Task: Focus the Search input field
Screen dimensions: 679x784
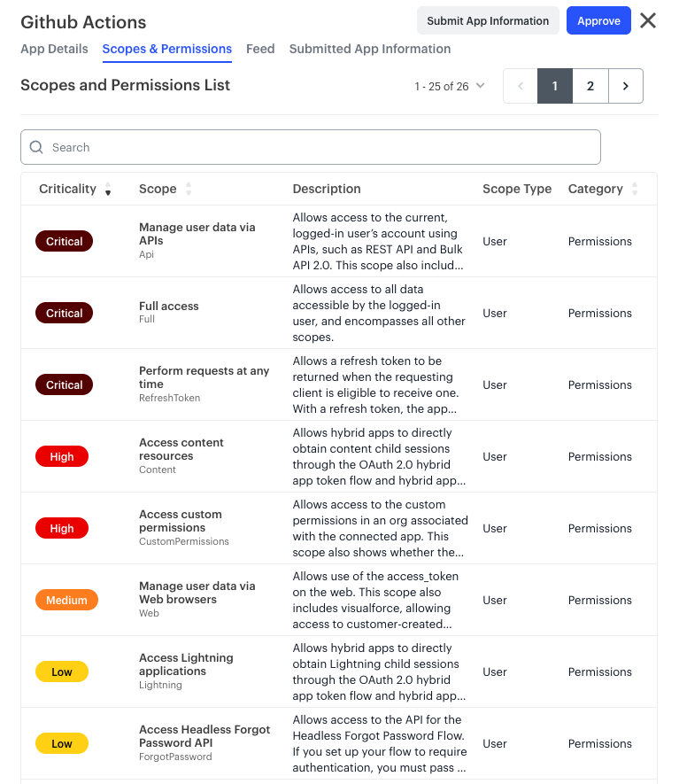Action: click(310, 147)
